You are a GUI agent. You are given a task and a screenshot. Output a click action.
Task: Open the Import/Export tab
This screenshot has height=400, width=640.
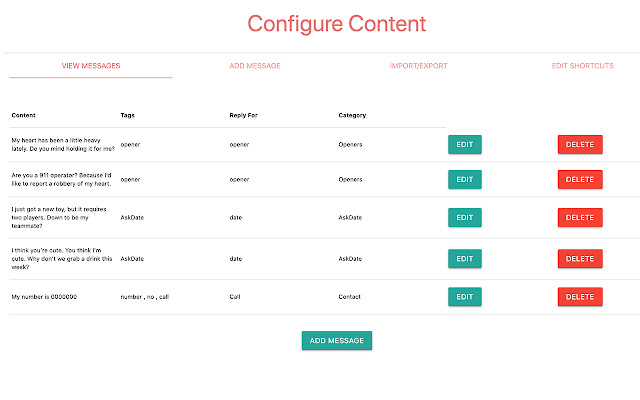[x=418, y=66]
